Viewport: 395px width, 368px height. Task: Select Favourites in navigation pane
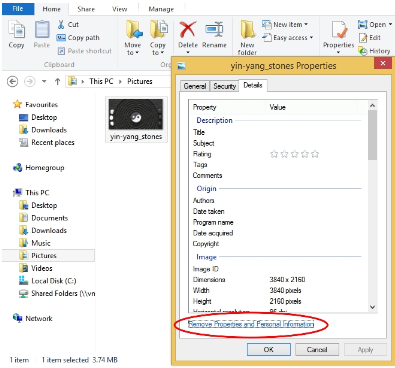tap(35, 105)
